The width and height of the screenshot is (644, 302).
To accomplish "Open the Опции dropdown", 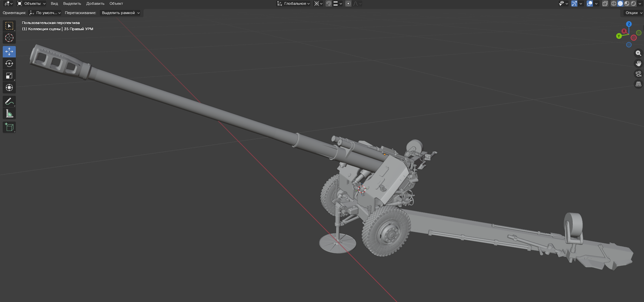I will [633, 13].
